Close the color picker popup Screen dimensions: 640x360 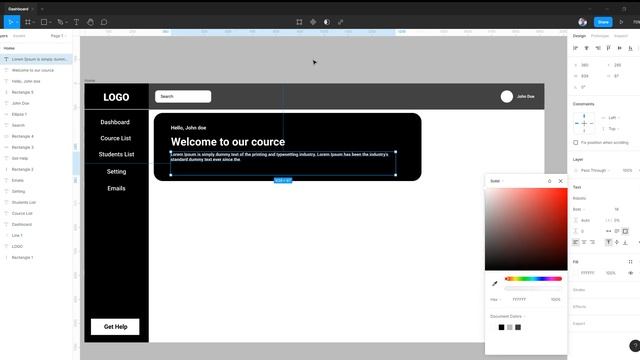click(x=560, y=181)
